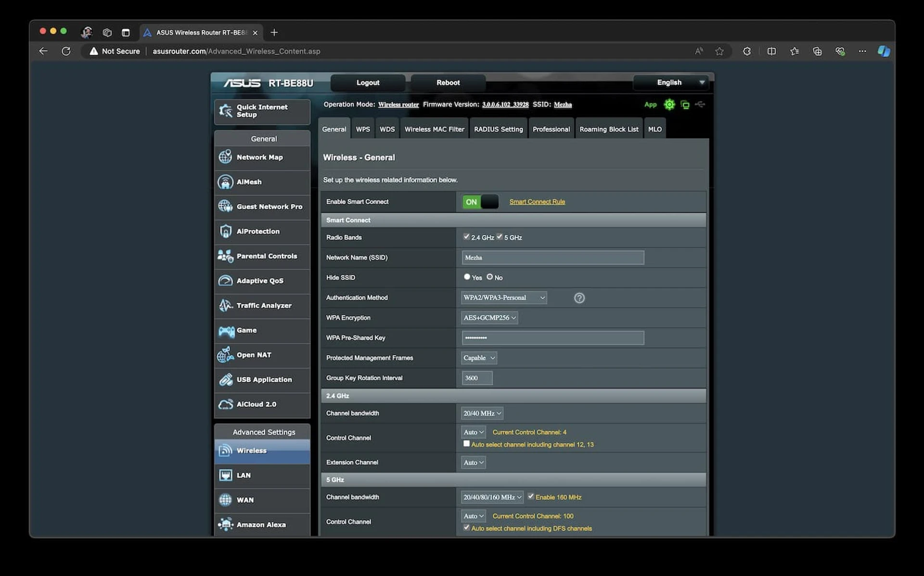Open AiMesh settings
The height and width of the screenshot is (576, 924).
coord(262,182)
